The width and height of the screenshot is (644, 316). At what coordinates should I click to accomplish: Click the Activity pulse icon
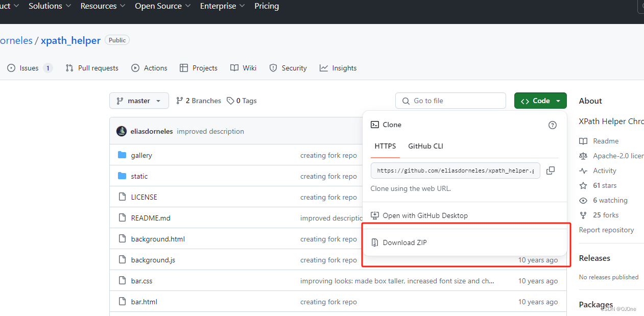[x=583, y=171]
